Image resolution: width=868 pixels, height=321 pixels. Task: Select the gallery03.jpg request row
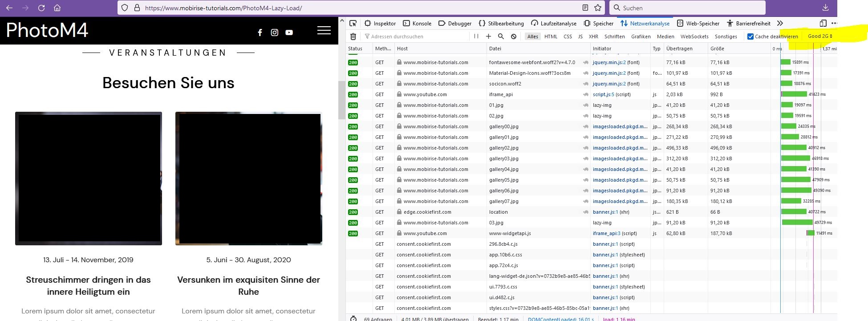[503, 158]
